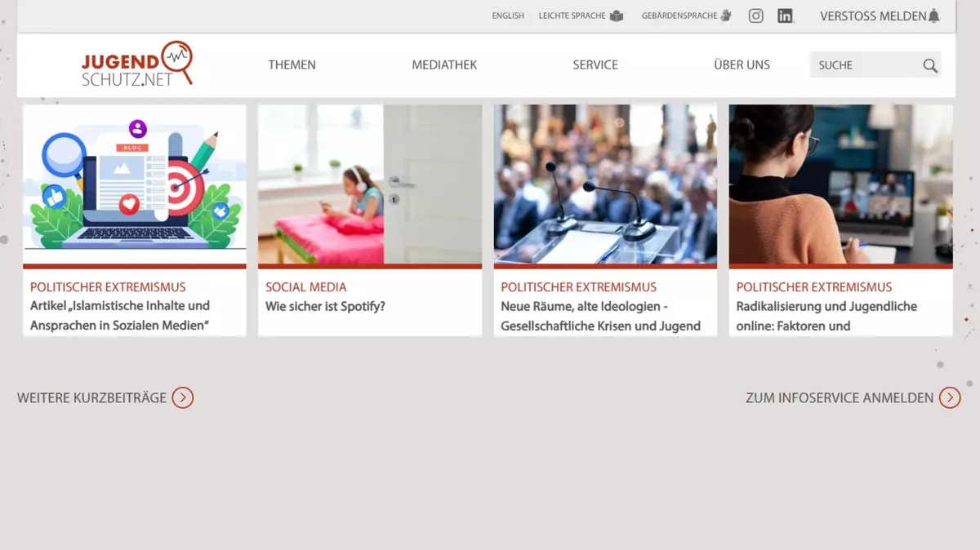Open LinkedIn via its icon
The width and height of the screenshot is (980, 550).
[x=785, y=16]
